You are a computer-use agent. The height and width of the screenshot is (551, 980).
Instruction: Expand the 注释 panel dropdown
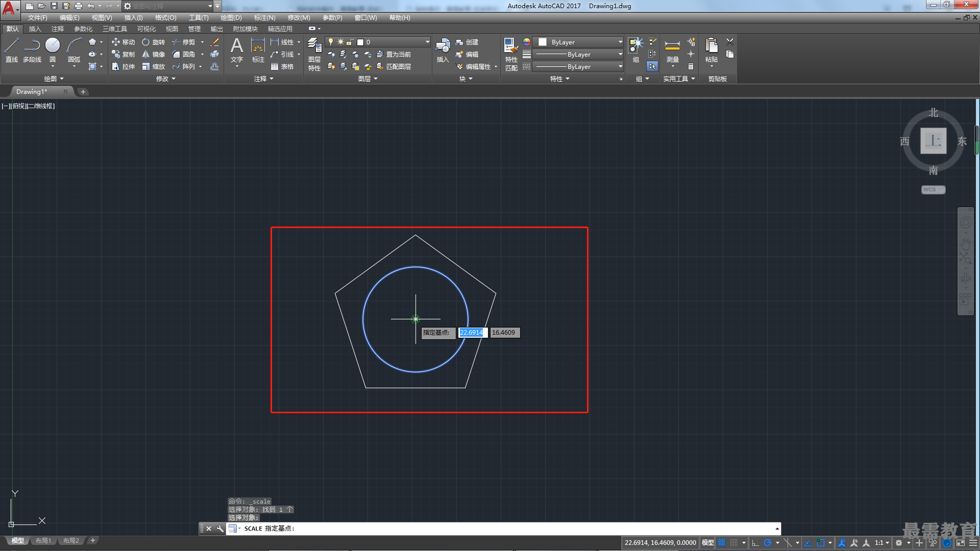[264, 79]
